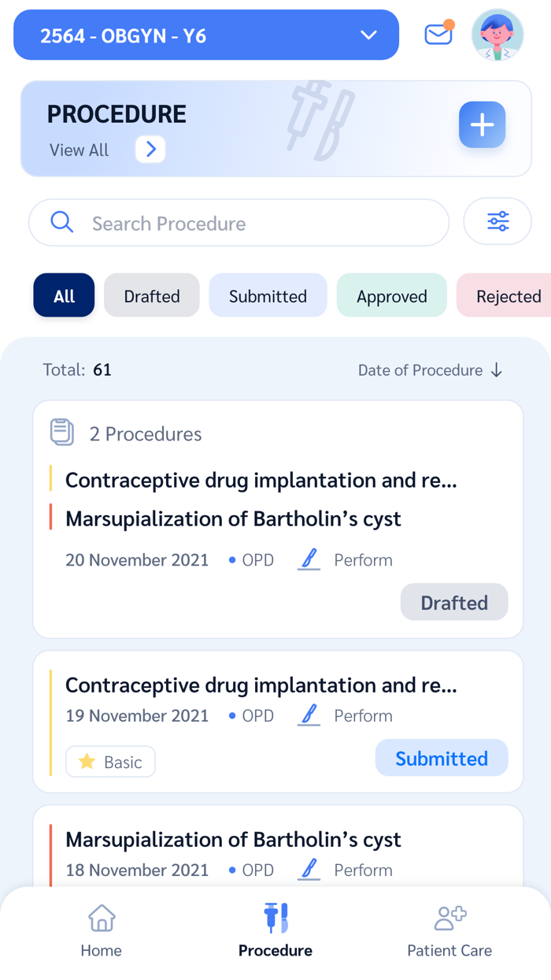The width and height of the screenshot is (551, 980).
Task: Select the Home icon in the bottom bar
Action: coord(101,919)
